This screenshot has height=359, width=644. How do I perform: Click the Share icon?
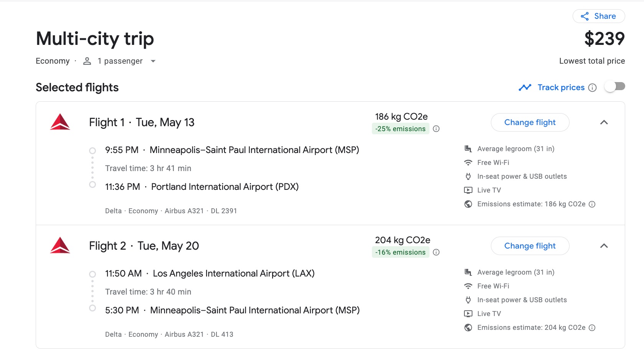[x=584, y=16]
